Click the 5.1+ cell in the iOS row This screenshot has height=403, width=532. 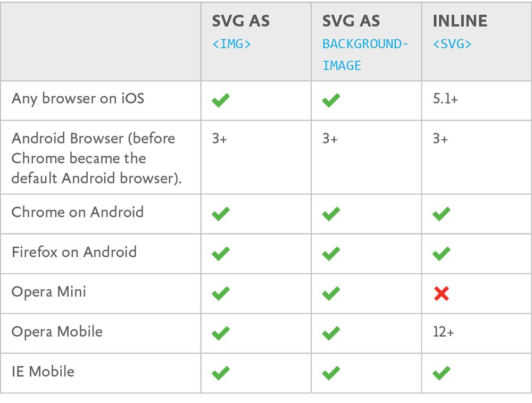445,99
